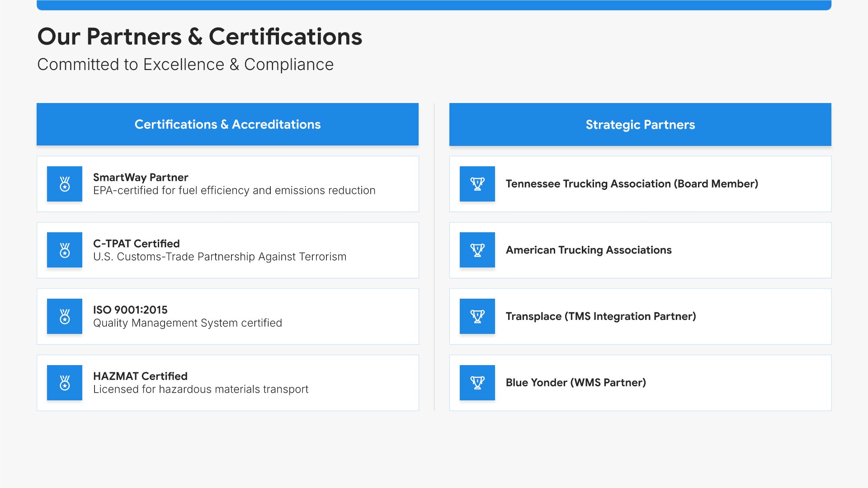Image resolution: width=868 pixels, height=488 pixels.
Task: Click the SmartWay Partner title text
Action: pos(141,177)
